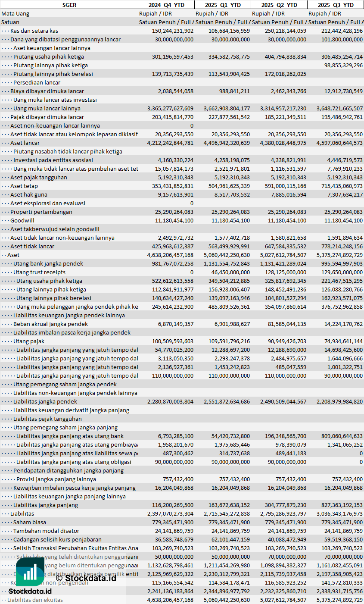The width and height of the screenshot is (364, 604).
Task: Click the Properti pertambangan row label
Action: [x=41, y=212]
